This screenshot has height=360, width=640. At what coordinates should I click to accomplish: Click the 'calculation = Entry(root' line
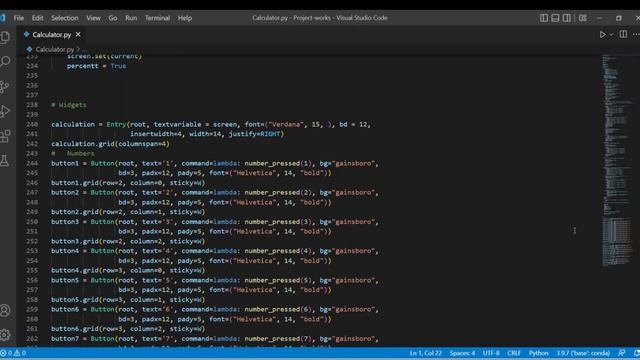pos(211,124)
